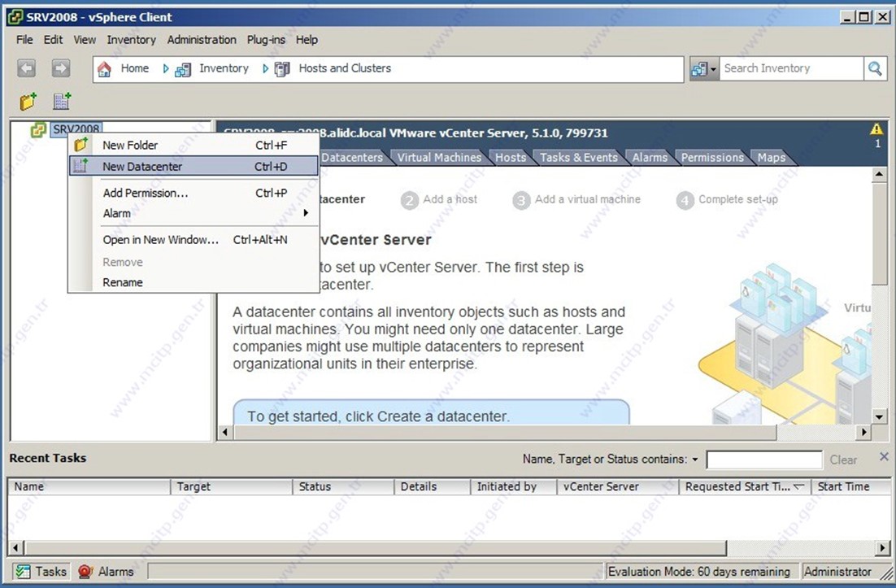Click the Recent Tasks scroll right arrow
Screen dimensions: 896x588
(x=884, y=548)
